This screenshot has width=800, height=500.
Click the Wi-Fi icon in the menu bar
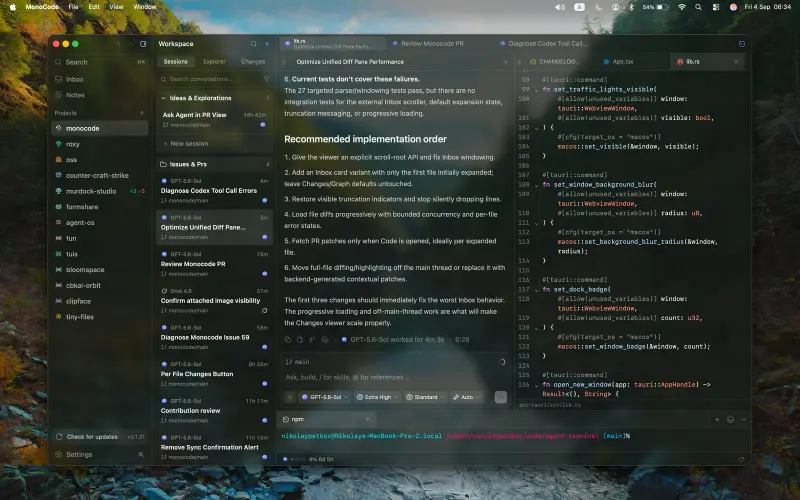[682, 7]
